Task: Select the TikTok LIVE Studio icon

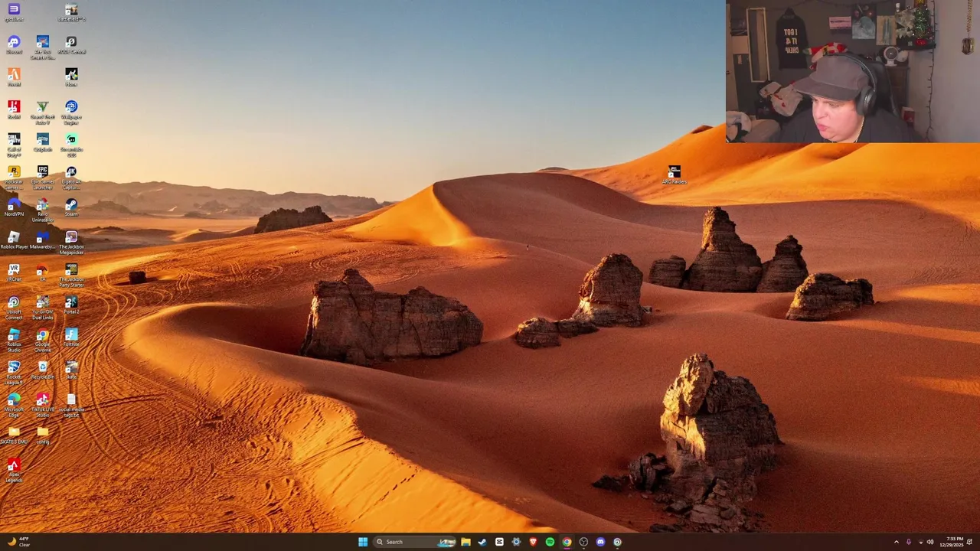Action: tap(43, 406)
